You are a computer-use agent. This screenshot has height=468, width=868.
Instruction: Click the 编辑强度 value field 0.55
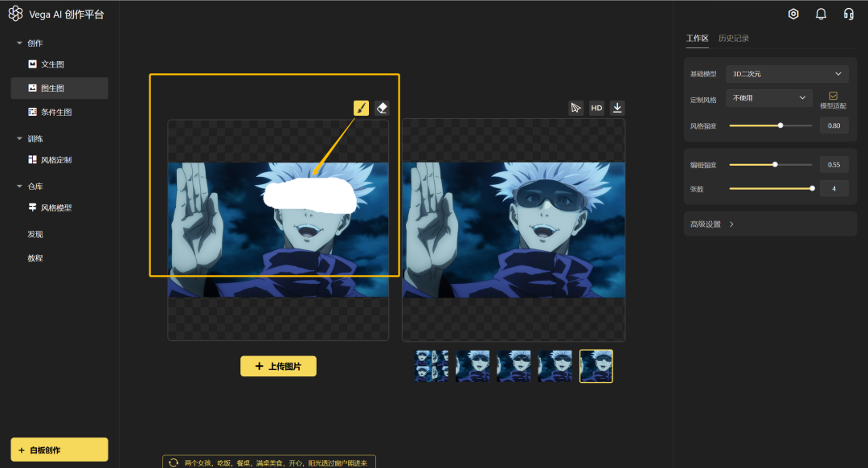coord(833,165)
